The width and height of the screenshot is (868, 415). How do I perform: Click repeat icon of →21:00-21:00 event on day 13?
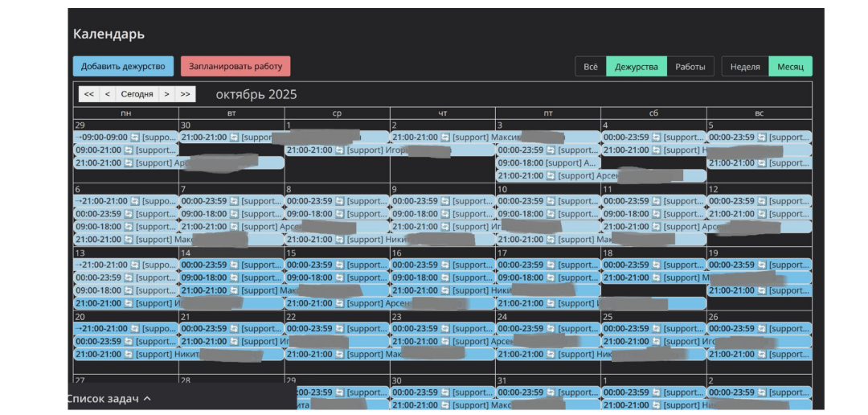(134, 265)
